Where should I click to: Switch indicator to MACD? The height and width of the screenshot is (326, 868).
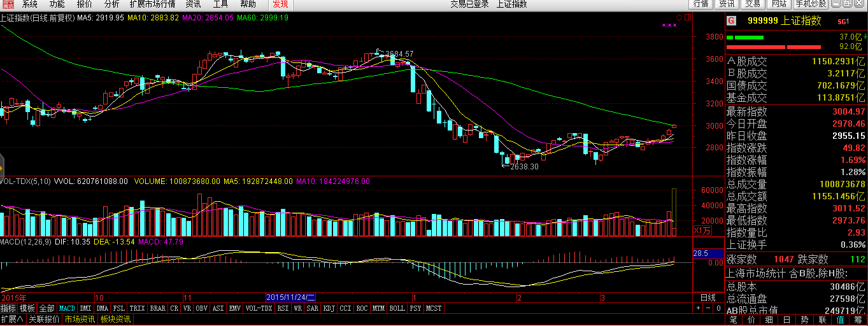coord(68,308)
